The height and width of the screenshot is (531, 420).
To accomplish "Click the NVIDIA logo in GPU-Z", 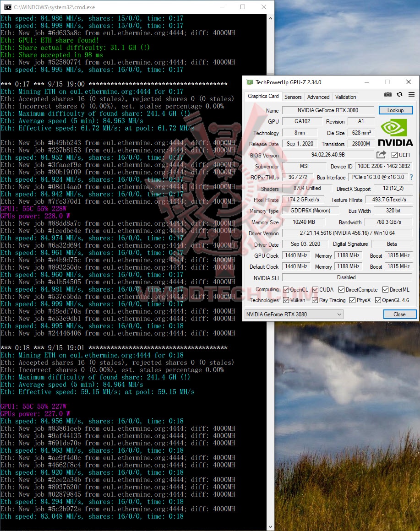I will tap(395, 131).
